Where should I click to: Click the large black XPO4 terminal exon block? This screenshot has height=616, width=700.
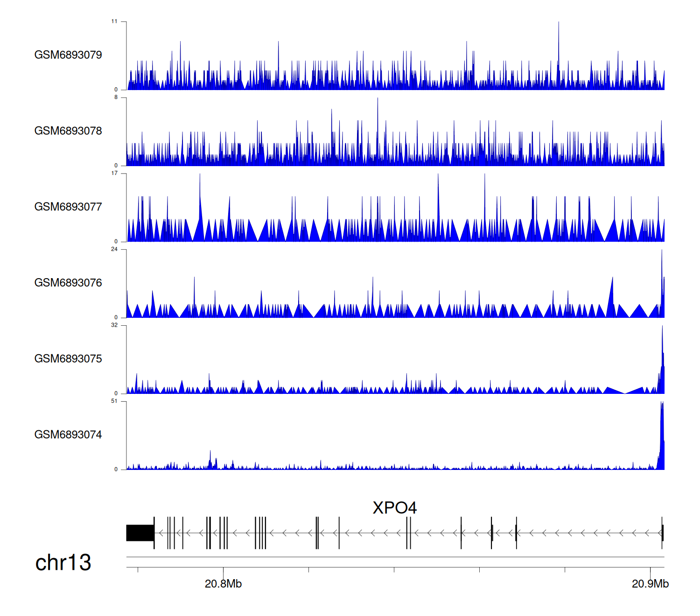pos(140,533)
